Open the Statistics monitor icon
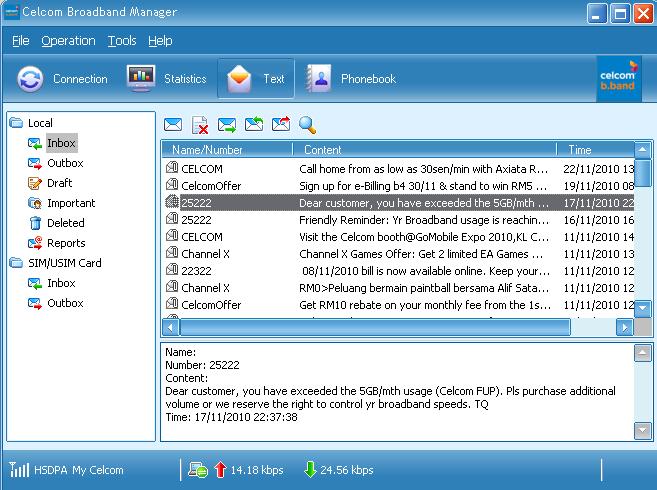657x490 pixels. point(141,78)
